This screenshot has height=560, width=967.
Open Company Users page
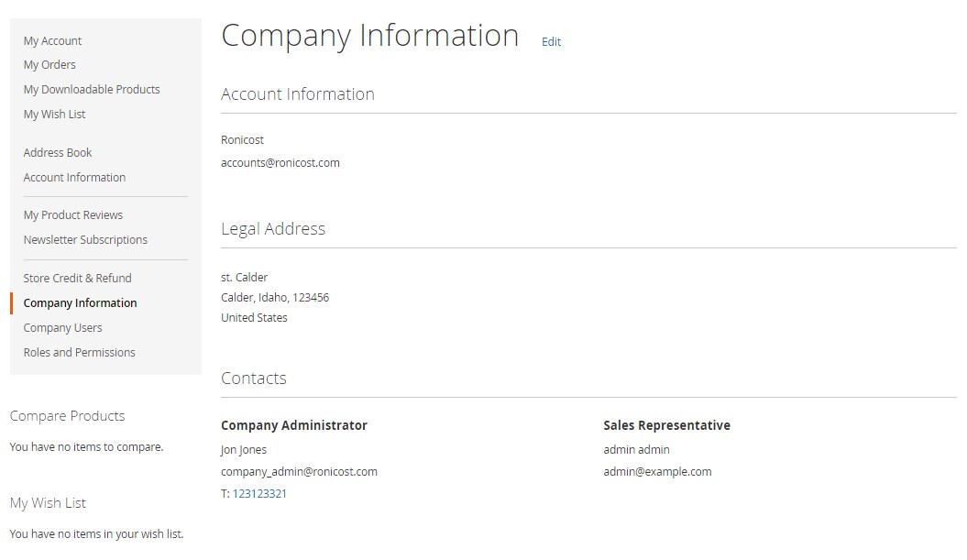point(62,328)
